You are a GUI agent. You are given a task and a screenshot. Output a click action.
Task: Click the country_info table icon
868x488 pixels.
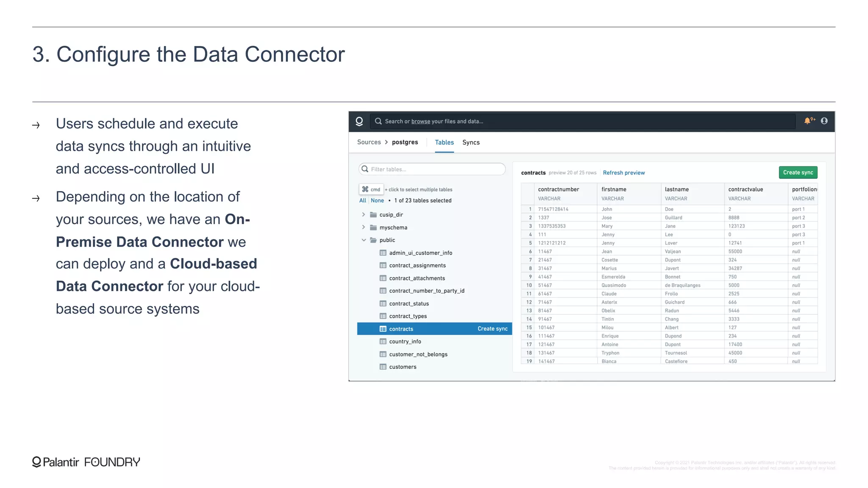click(383, 341)
